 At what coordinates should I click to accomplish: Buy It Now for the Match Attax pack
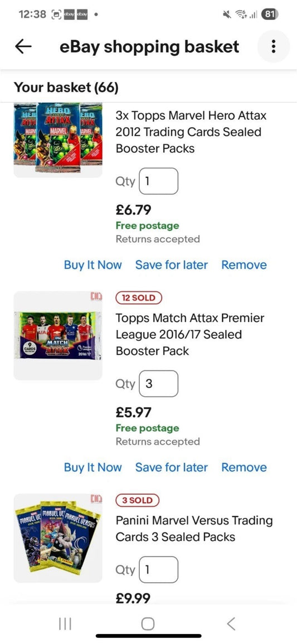tap(92, 468)
